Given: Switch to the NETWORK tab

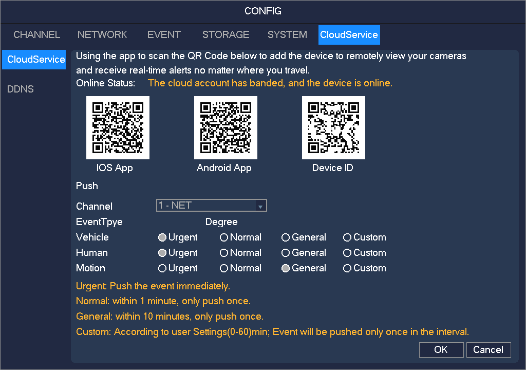Looking at the screenshot, I should click(x=102, y=35).
